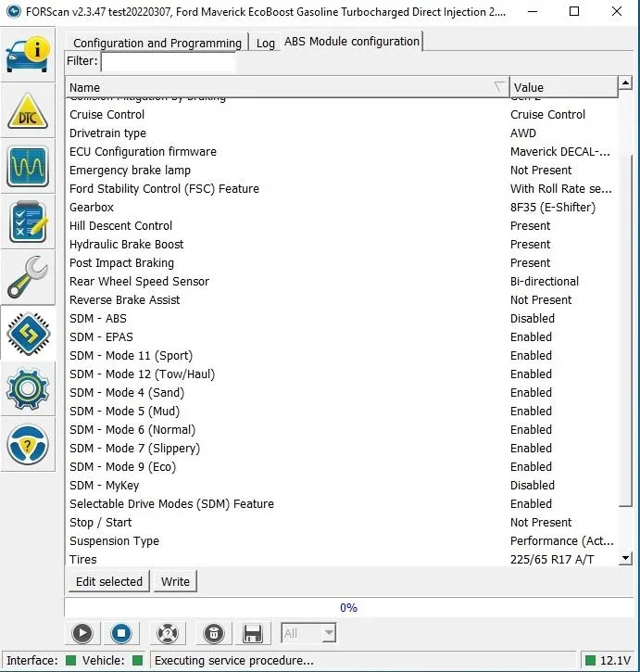The width and height of the screenshot is (640, 672).
Task: Select the SDM - Mode 12 (Tow/Haul) row
Action: click(342, 374)
